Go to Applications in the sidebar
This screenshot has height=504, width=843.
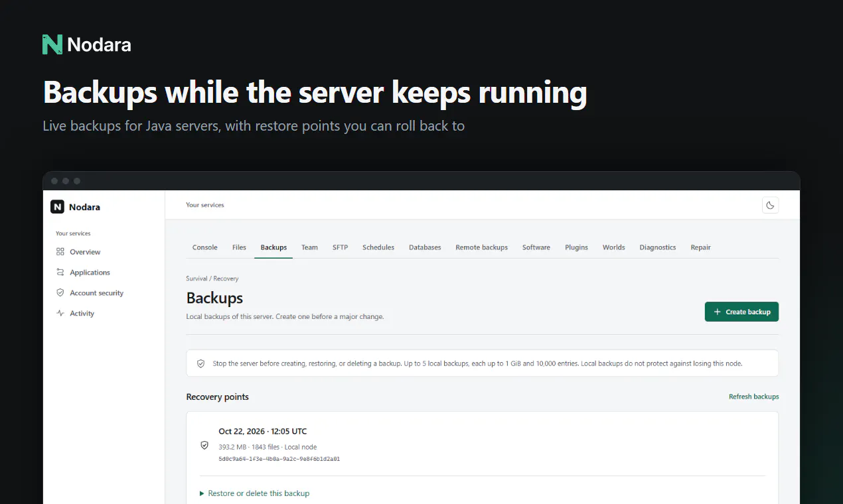coord(90,273)
